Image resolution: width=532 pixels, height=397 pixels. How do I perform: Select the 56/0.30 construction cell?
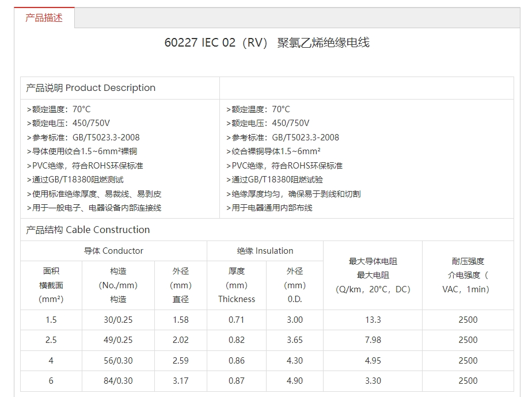coord(118,361)
